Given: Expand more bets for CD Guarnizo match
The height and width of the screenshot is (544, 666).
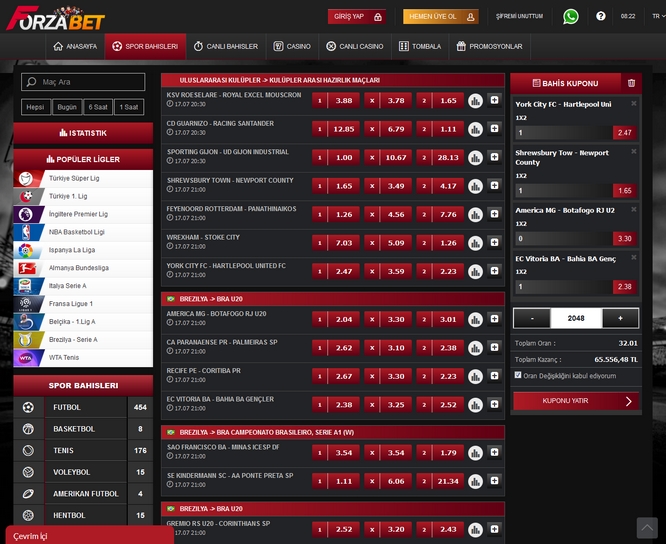Looking at the screenshot, I should pos(494,129).
